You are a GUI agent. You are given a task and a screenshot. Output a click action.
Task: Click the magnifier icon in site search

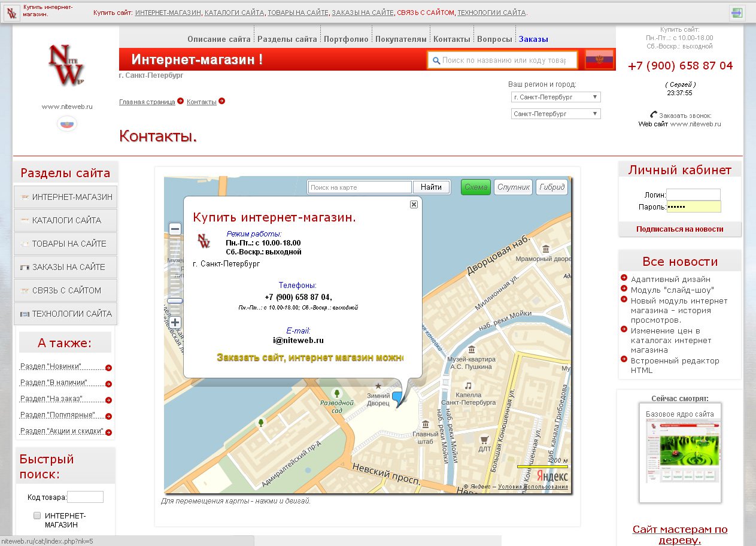pos(436,60)
